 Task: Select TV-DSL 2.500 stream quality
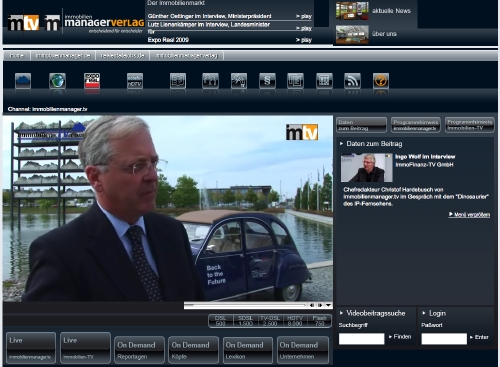point(270,321)
